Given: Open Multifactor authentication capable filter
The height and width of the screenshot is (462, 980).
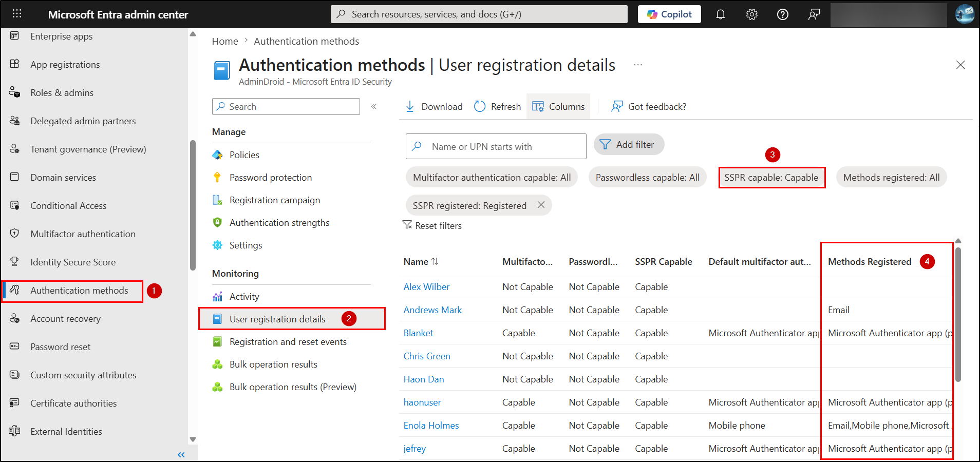Looking at the screenshot, I should click(492, 178).
